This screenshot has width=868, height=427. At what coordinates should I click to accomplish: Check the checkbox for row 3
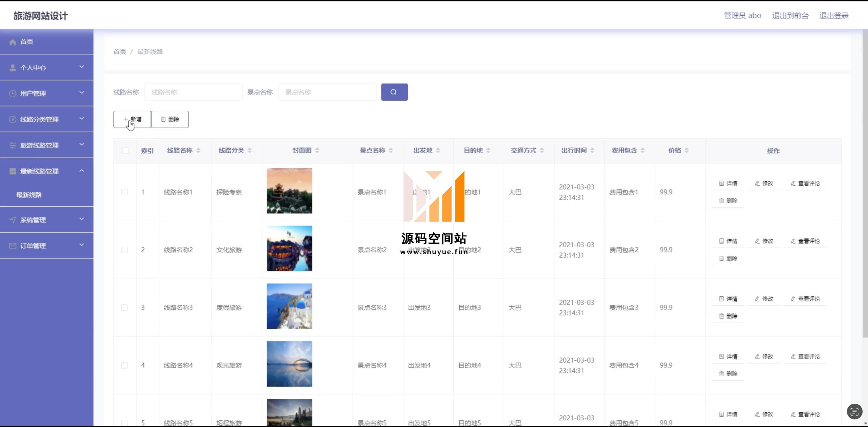point(124,308)
